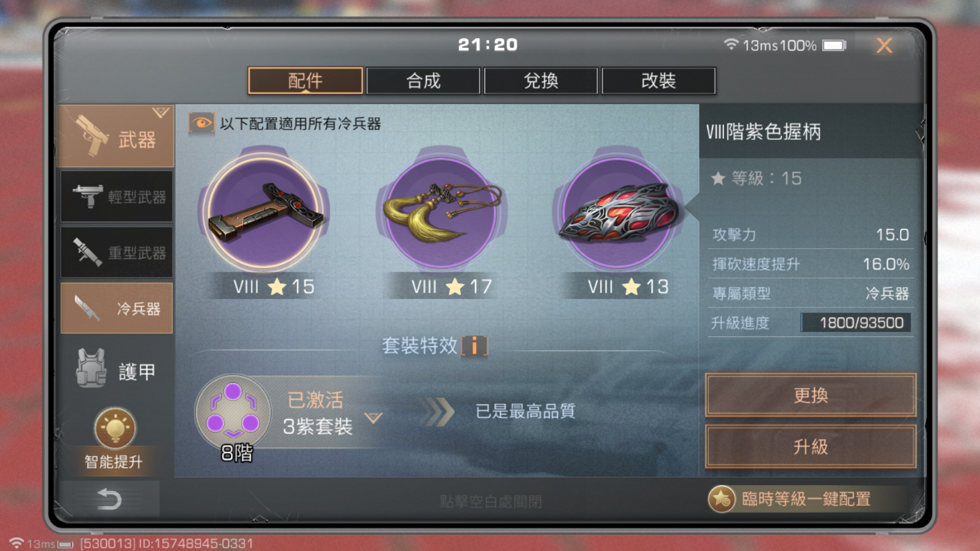Switch to the 合成 tab

(423, 81)
